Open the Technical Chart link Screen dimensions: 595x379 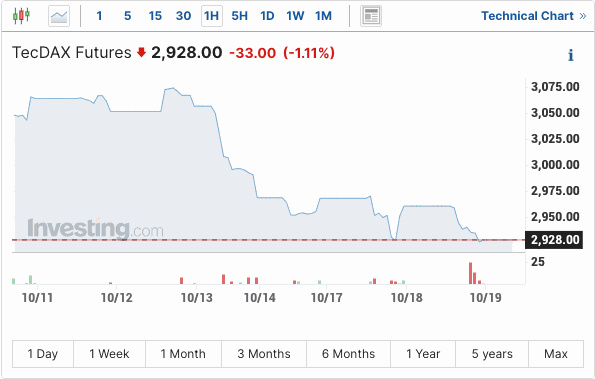534,16
